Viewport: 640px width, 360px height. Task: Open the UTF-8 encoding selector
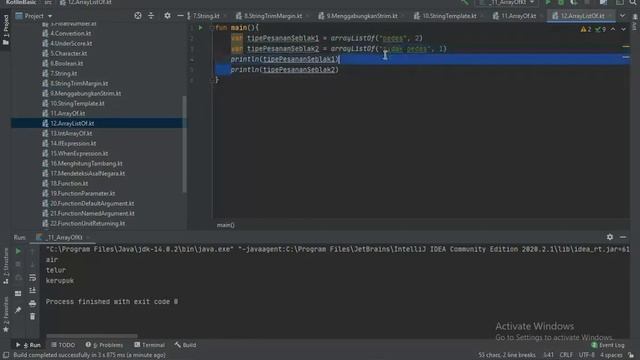click(x=587, y=355)
